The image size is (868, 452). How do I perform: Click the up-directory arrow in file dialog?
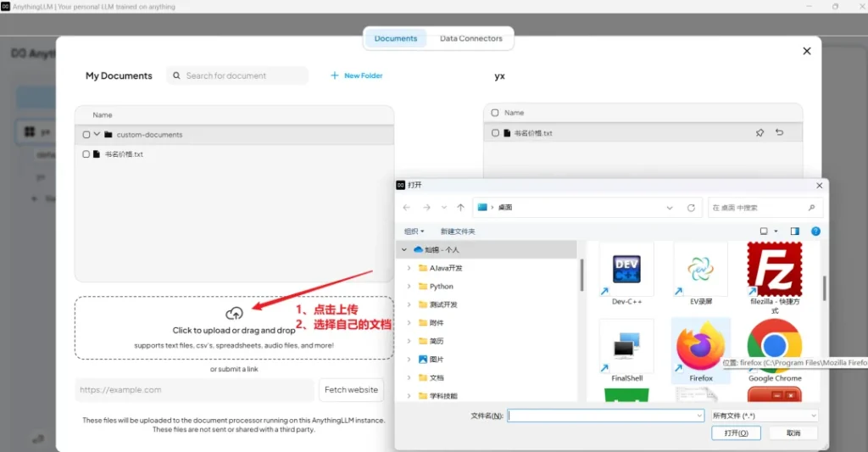[460, 208]
